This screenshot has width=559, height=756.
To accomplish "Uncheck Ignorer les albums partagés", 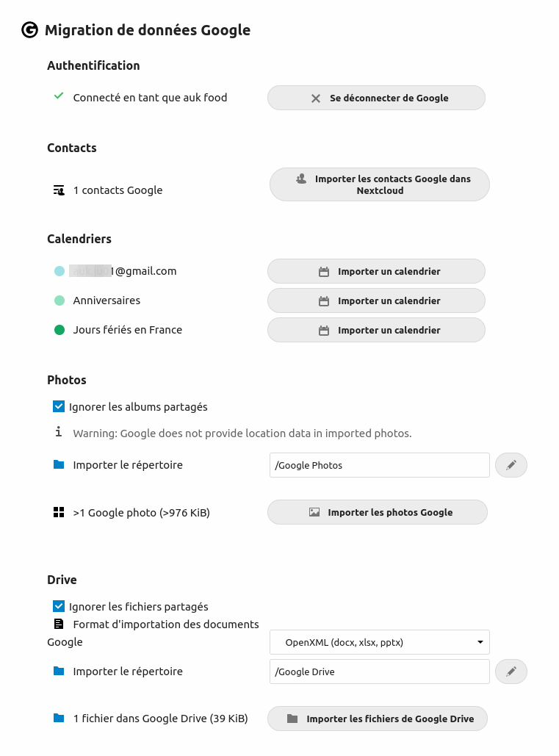I will pos(59,406).
